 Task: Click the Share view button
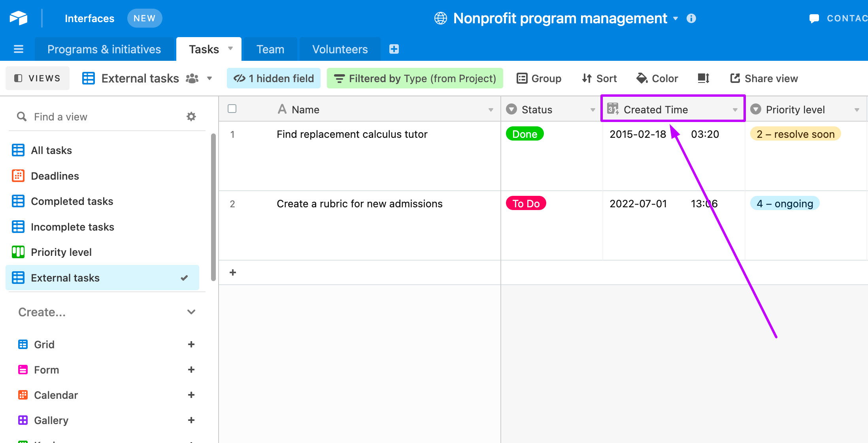(764, 78)
